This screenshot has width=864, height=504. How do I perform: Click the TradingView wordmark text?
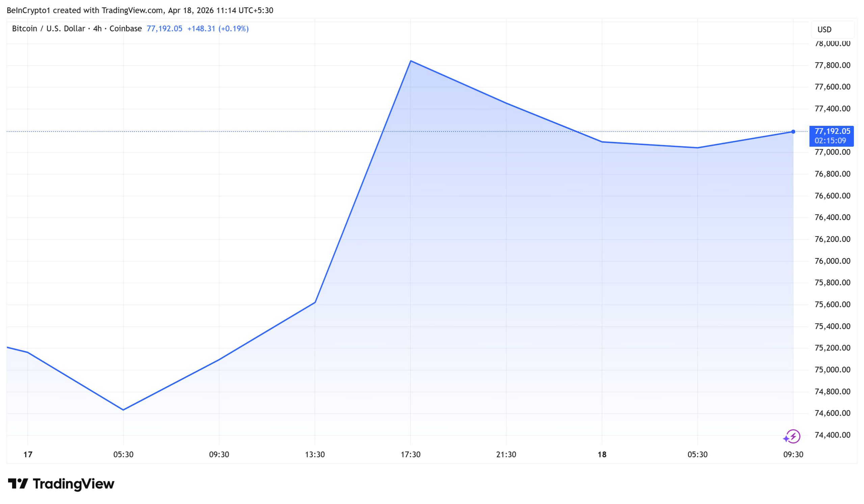(x=73, y=483)
